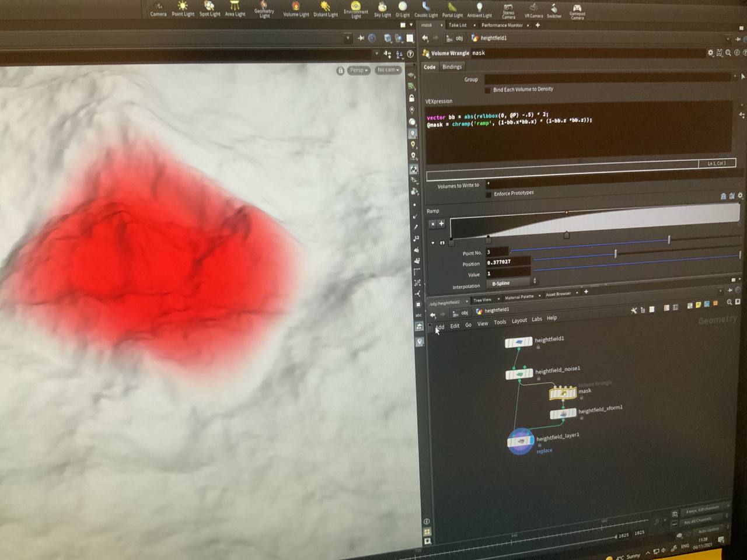Screen dimensions: 747x560
Task: Click the obj path button in parameter pane
Action: pos(455,38)
